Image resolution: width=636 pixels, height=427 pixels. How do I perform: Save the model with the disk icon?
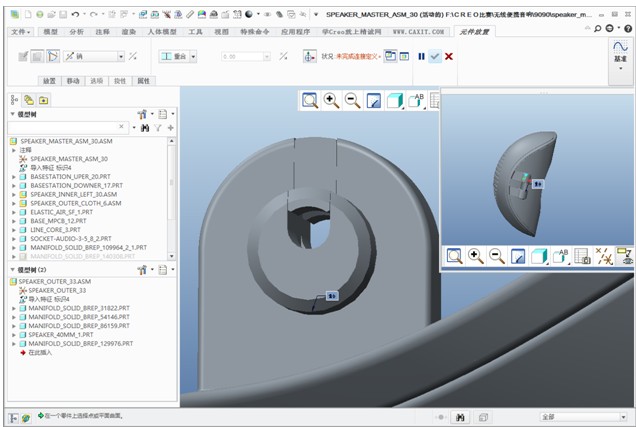tap(63, 15)
